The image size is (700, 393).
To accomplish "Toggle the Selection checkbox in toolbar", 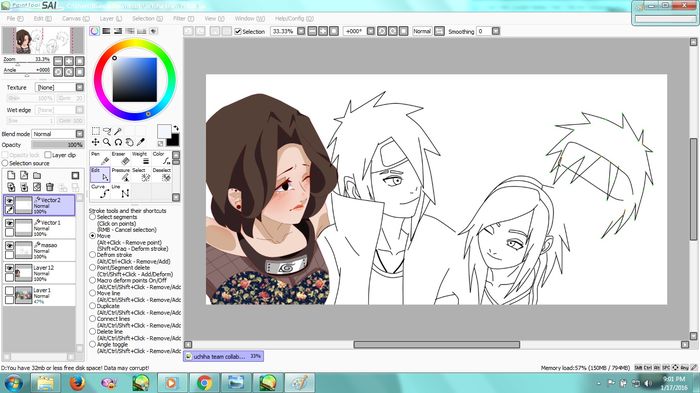I will [x=238, y=31].
